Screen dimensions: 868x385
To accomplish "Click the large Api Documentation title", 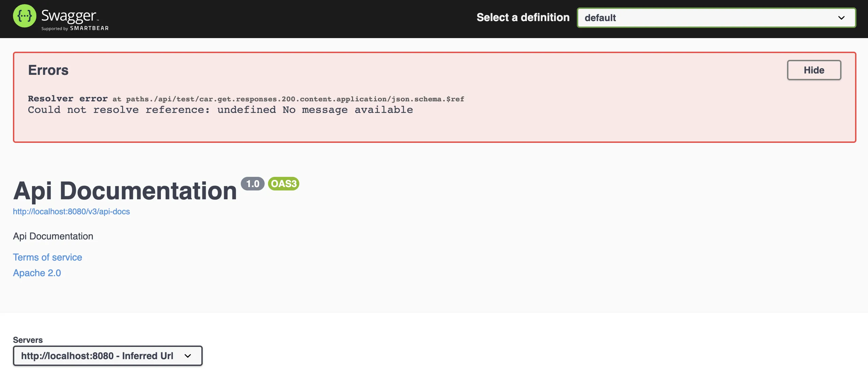I will 125,191.
